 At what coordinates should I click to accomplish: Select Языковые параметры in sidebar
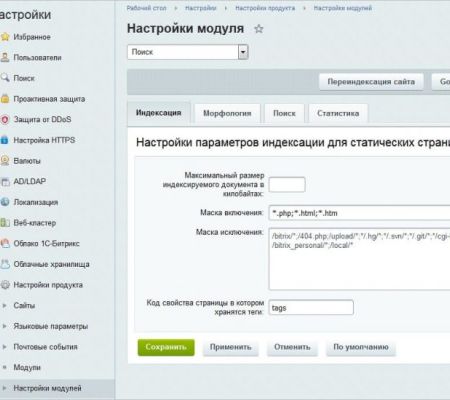[x=51, y=326]
